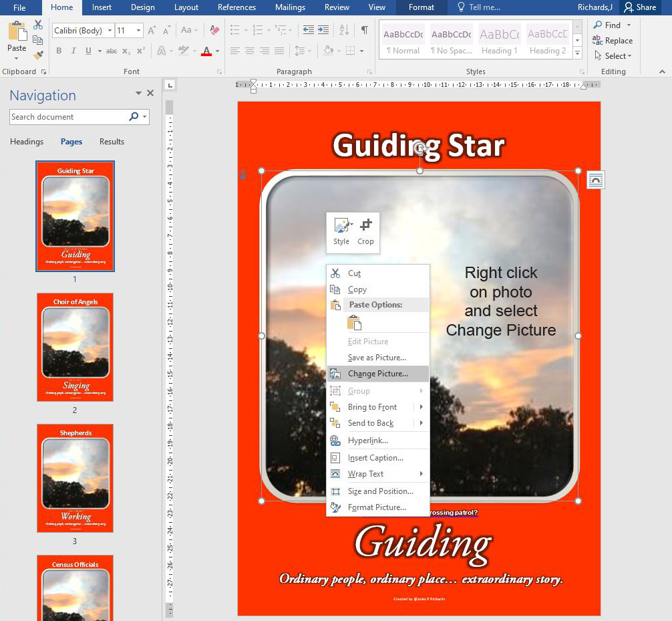Switch to the Insert ribbon tab
This screenshot has height=621, width=672.
(x=102, y=7)
